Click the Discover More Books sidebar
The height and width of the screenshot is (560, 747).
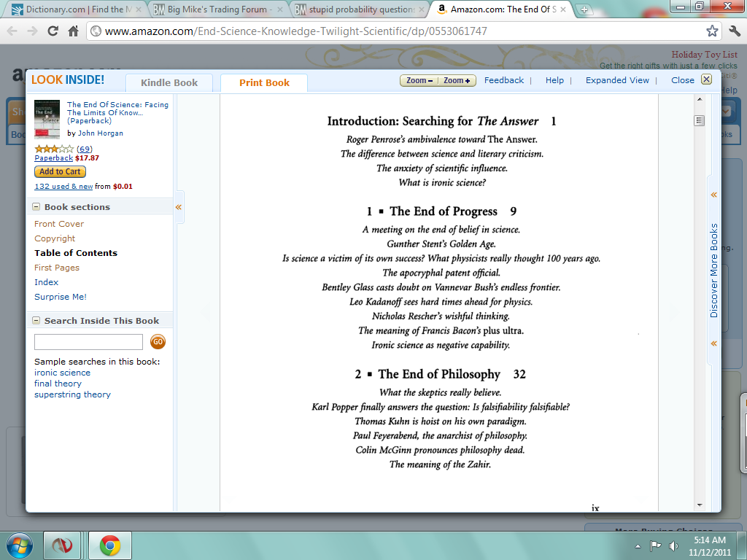click(x=713, y=270)
